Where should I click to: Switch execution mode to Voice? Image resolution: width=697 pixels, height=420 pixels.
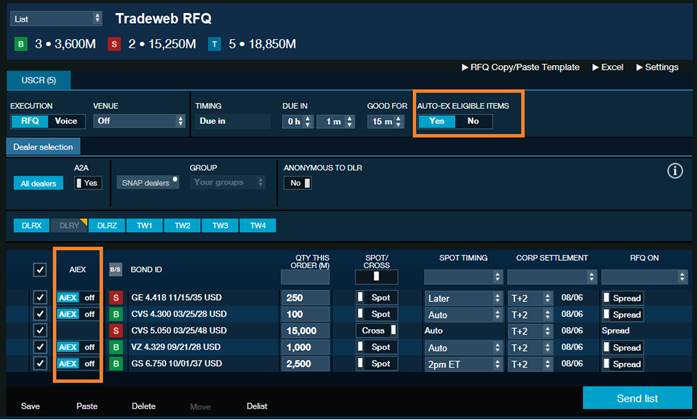(x=66, y=121)
